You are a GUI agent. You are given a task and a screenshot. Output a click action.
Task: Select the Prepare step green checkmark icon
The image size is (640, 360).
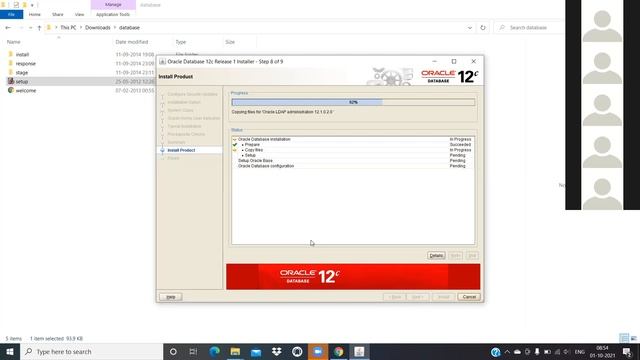(235, 144)
